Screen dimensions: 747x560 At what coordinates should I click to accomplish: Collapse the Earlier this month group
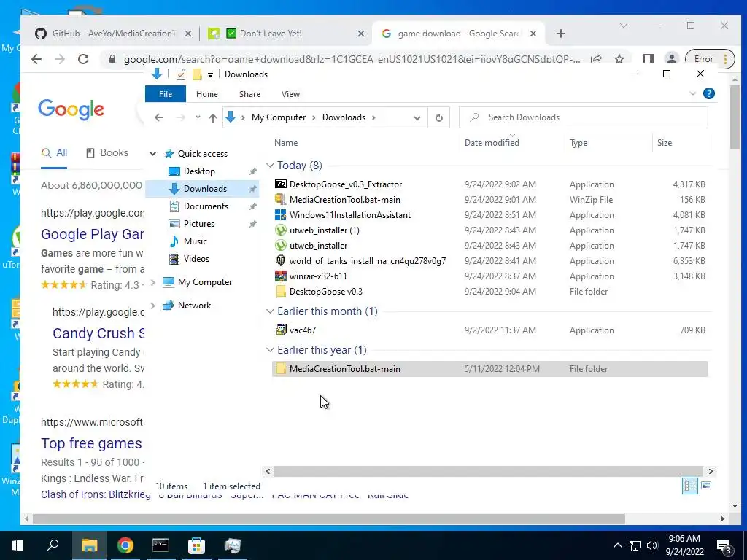pyautogui.click(x=270, y=311)
